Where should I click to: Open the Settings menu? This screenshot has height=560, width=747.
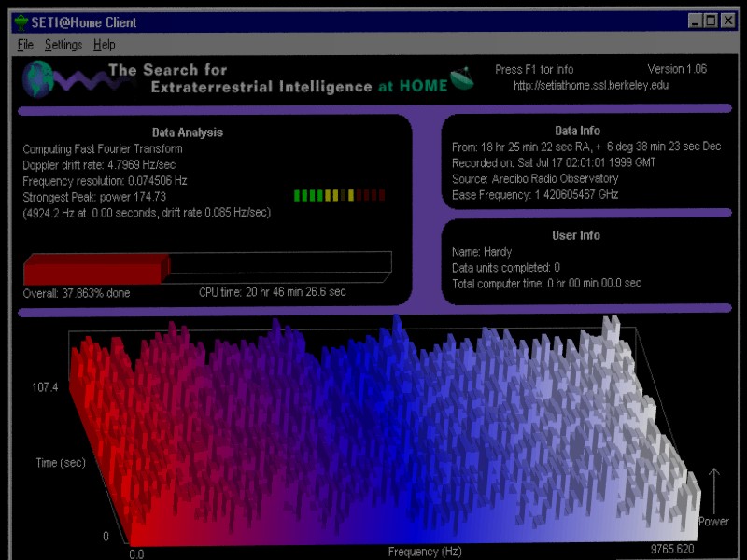(x=63, y=45)
